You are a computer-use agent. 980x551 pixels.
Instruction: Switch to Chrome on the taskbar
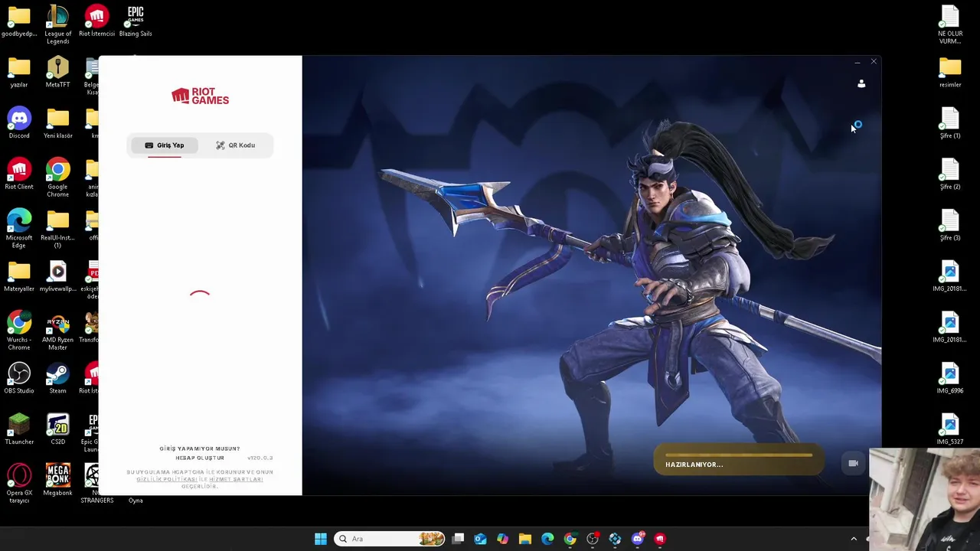coord(570,539)
